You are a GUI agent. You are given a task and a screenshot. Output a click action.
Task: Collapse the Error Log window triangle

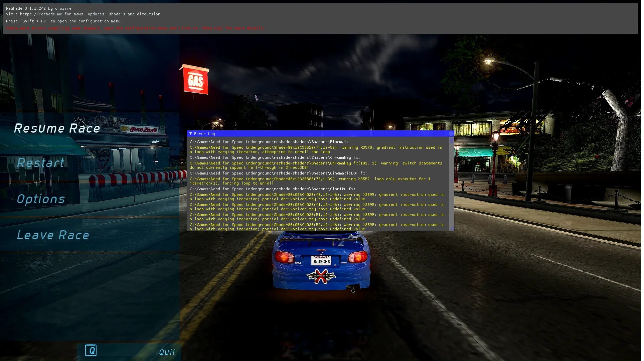point(191,134)
